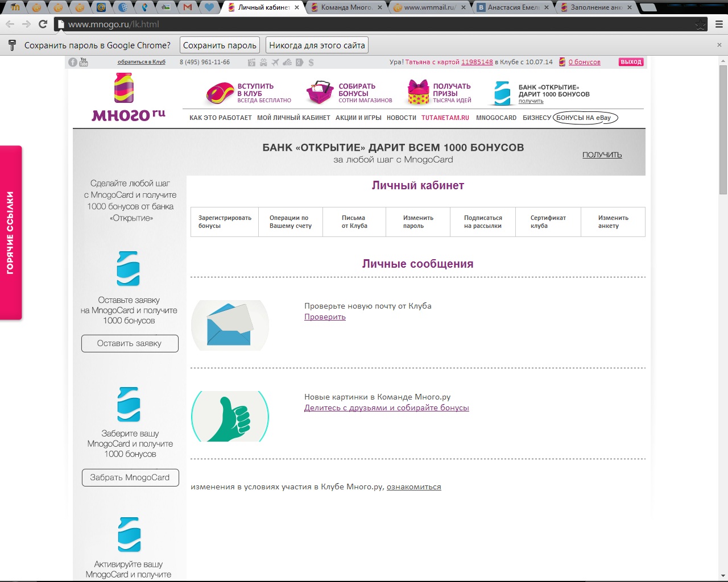The image size is (728, 582).
Task: Open НОВОСТИ menu item
Action: [402, 118]
